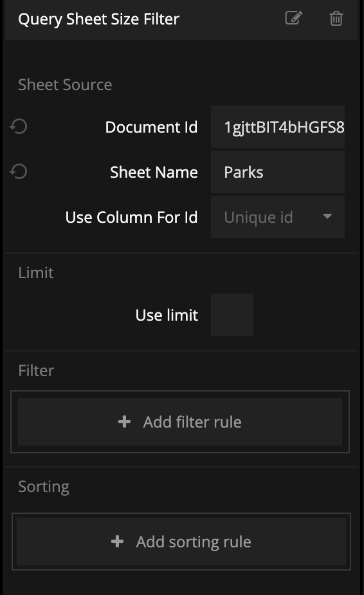This screenshot has height=595, width=364.
Task: Open the Use Column For Id dropdown
Action: coord(278,217)
